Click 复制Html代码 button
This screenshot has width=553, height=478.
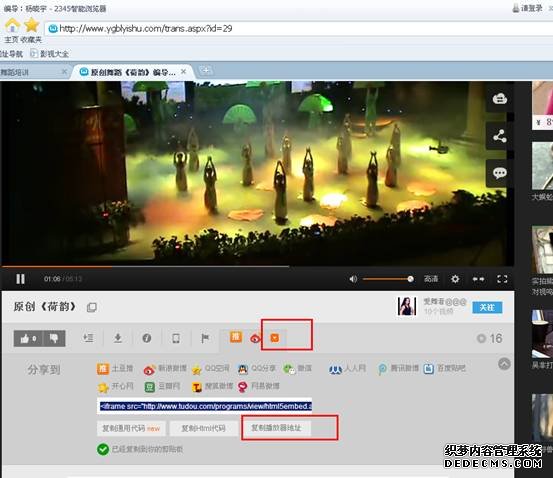(x=203, y=428)
